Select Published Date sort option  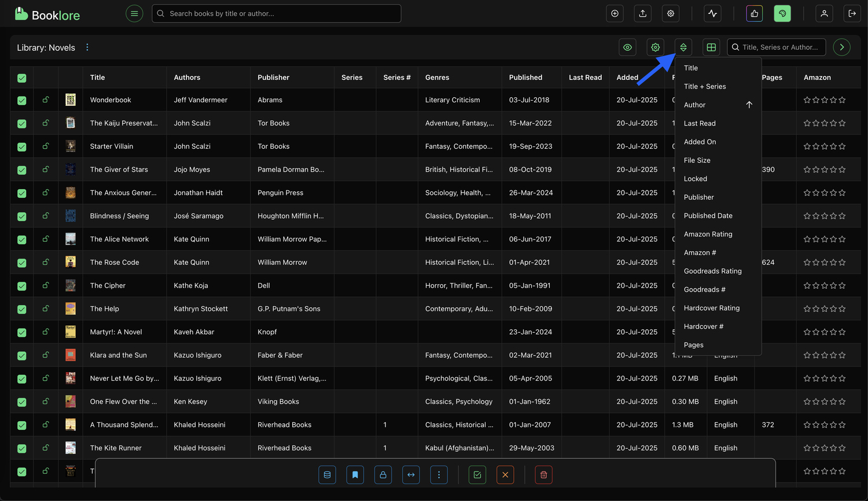(x=708, y=216)
